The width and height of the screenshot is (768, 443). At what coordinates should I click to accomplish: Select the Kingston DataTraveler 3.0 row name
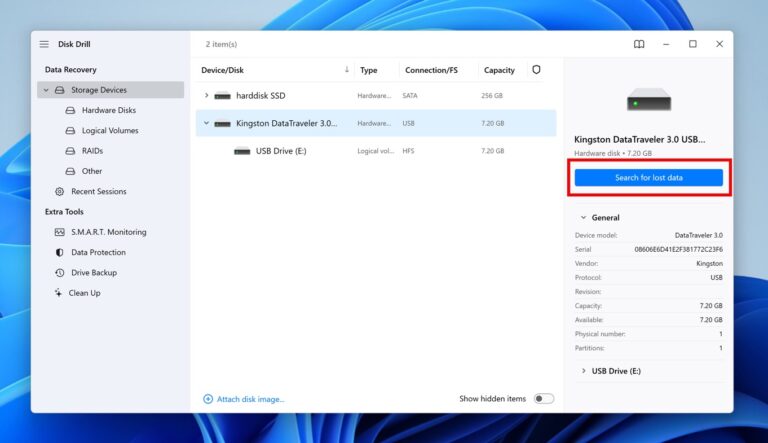287,123
